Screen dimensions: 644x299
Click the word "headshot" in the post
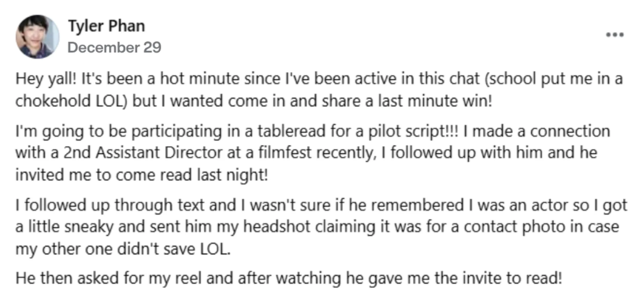point(277,227)
